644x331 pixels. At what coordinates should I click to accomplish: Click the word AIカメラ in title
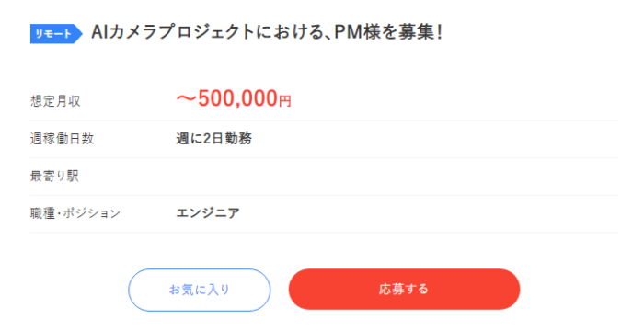click(119, 32)
